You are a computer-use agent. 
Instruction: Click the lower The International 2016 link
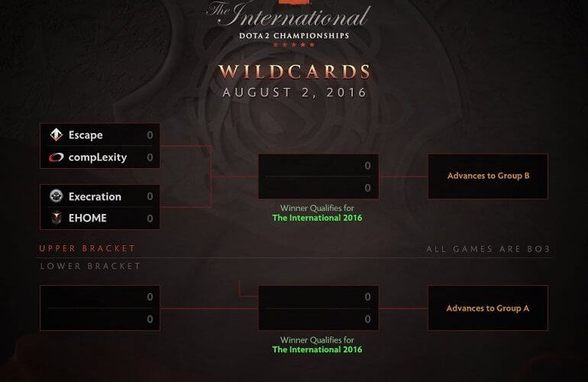point(317,350)
